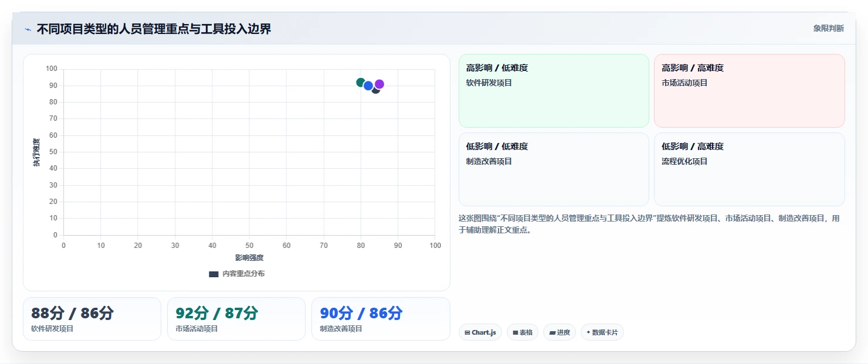Click the 执行难度 y-axis title
The height and width of the screenshot is (364, 868).
point(36,152)
